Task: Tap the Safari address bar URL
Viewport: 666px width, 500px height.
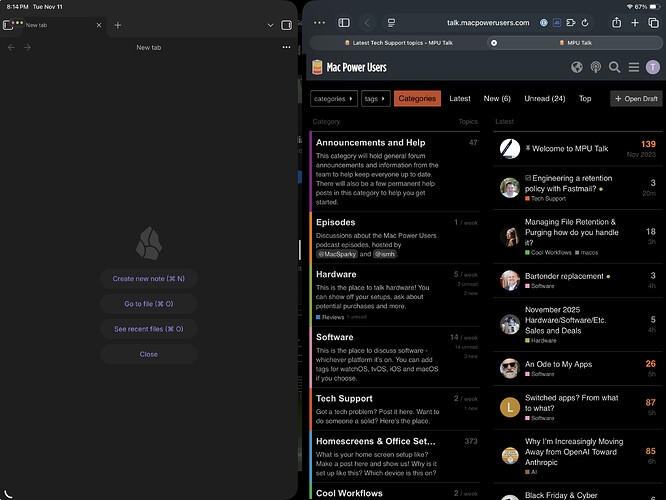Action: pos(487,22)
